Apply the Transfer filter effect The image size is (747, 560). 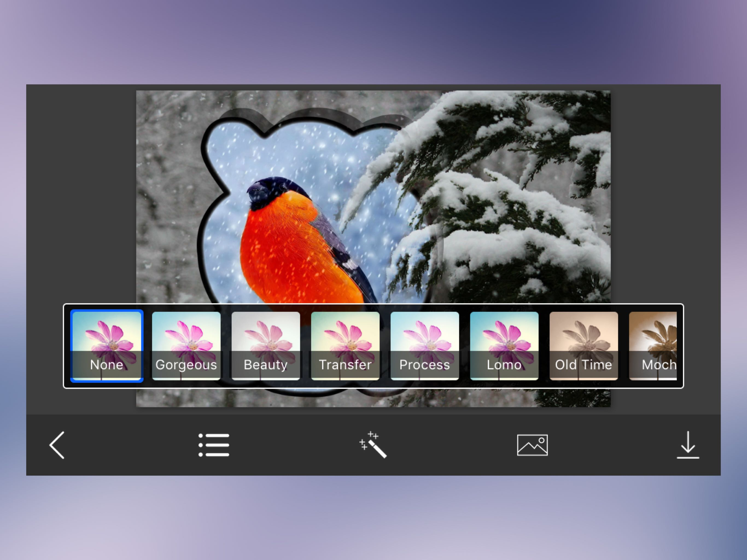click(345, 346)
